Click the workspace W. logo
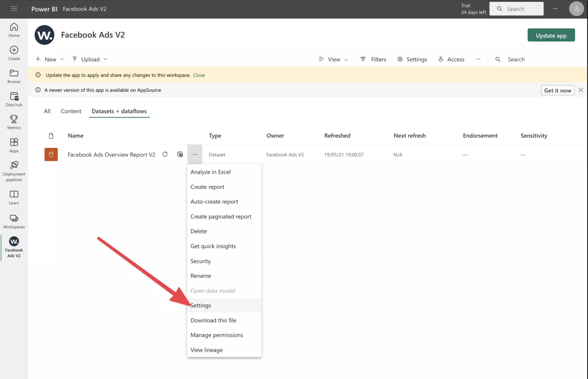The height and width of the screenshot is (379, 588). 45,35
